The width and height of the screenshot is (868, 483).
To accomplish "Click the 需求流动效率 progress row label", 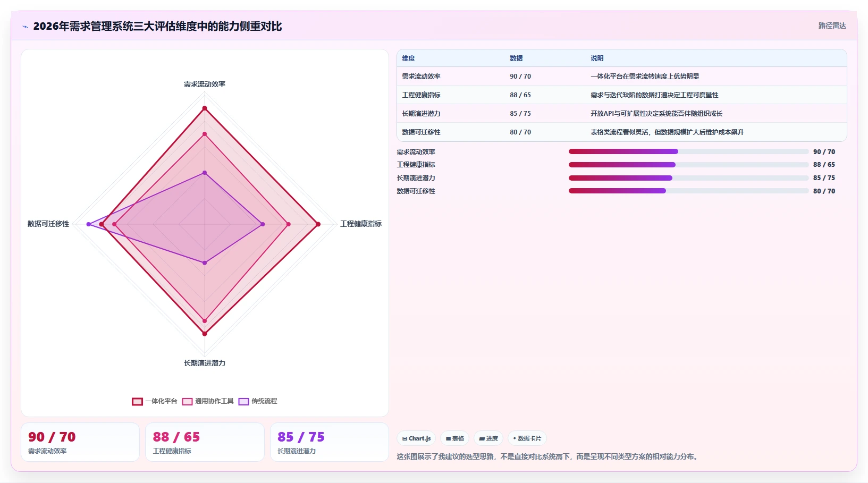I will tap(416, 151).
